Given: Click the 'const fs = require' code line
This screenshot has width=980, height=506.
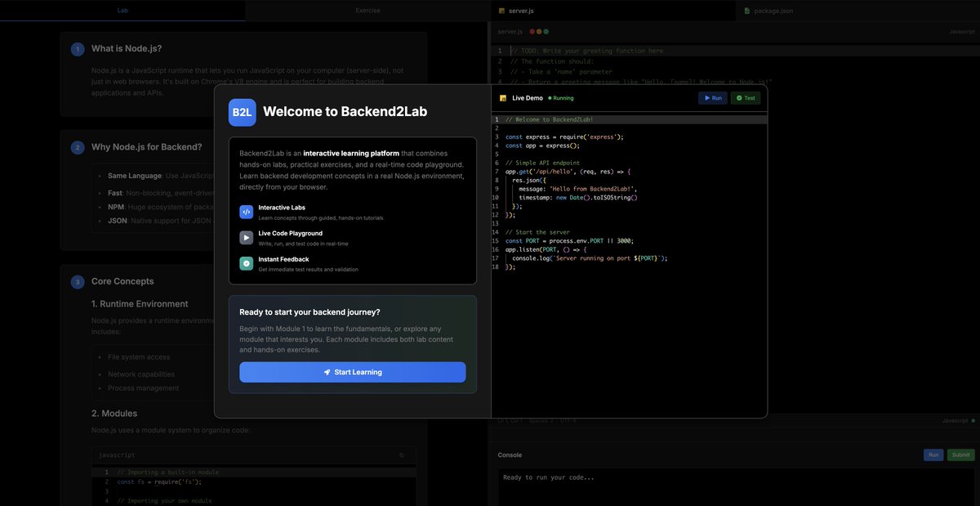Looking at the screenshot, I should 159,482.
